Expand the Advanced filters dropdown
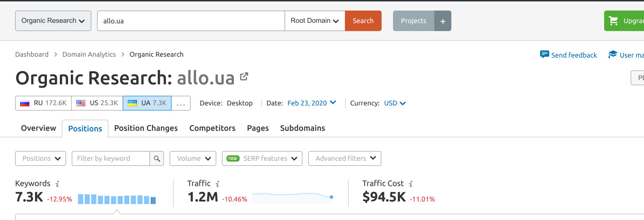 coord(345,158)
